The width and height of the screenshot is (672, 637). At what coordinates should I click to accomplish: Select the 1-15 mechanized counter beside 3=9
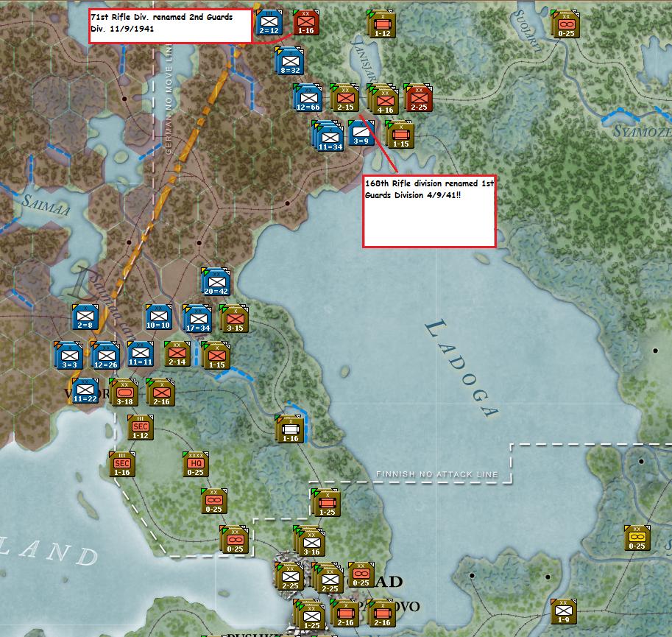tap(400, 135)
